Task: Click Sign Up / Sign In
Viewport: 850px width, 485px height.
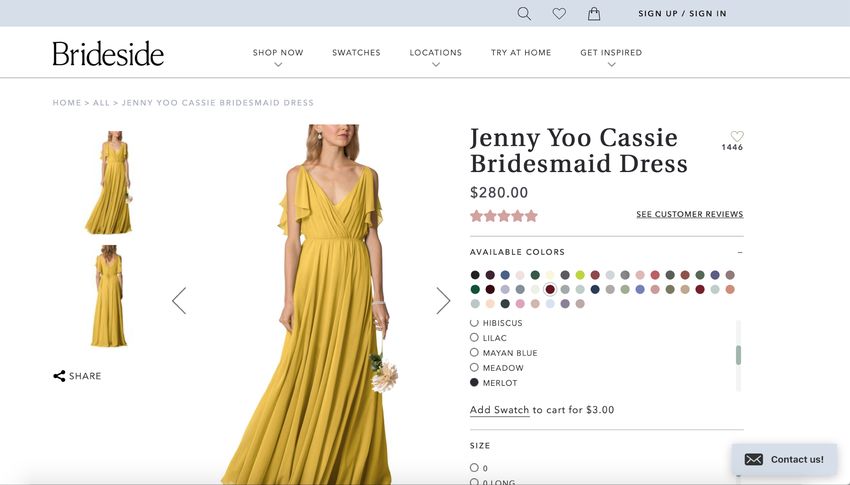Action: 682,14
